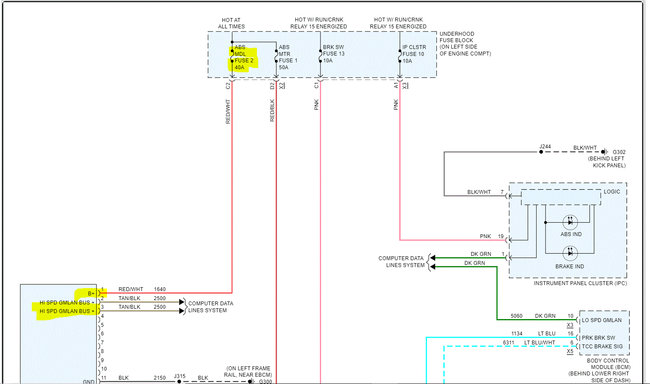
Task: Select INSTRUMENT PANEL CLUSTER (IPC) caption
Action: click(x=580, y=283)
